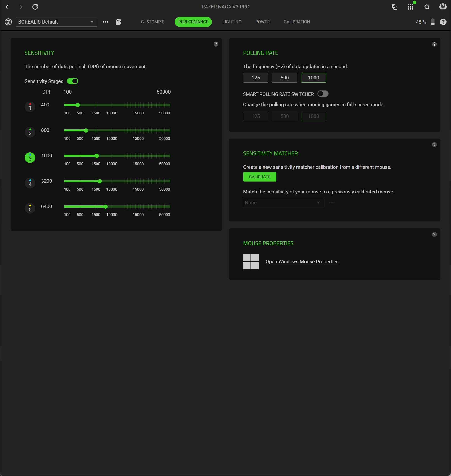
Task: Open Mouse Properties help tooltip
Action: [x=434, y=234]
